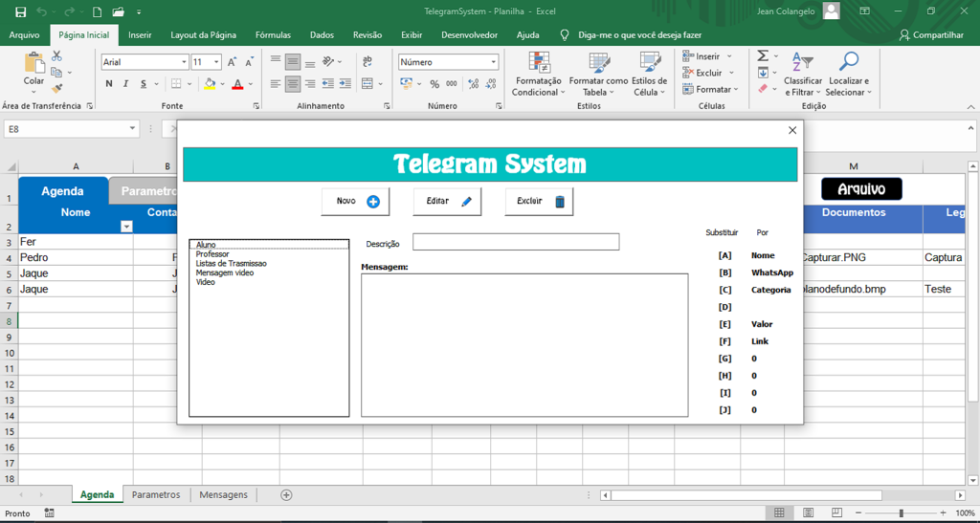Switch to the Parametros sheet tab

[x=156, y=494]
